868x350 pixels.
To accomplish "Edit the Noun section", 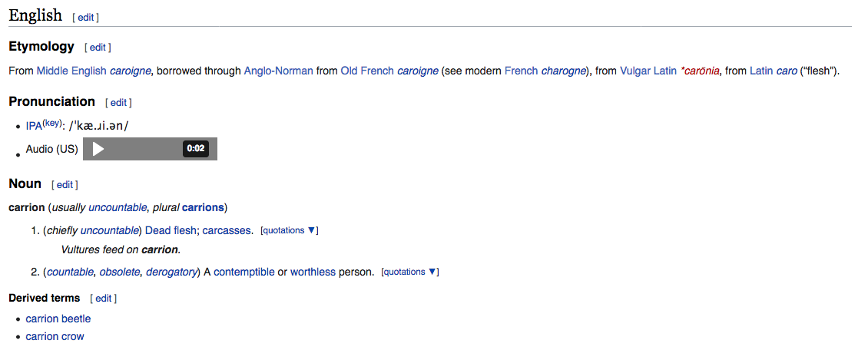I will 65,185.
